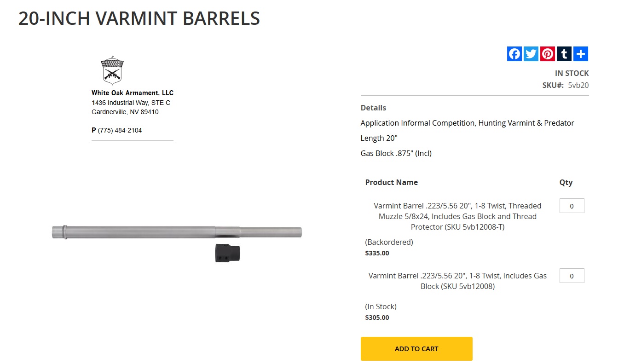The height and width of the screenshot is (364, 624).
Task: Click the Product Name column header
Action: pyautogui.click(x=391, y=182)
